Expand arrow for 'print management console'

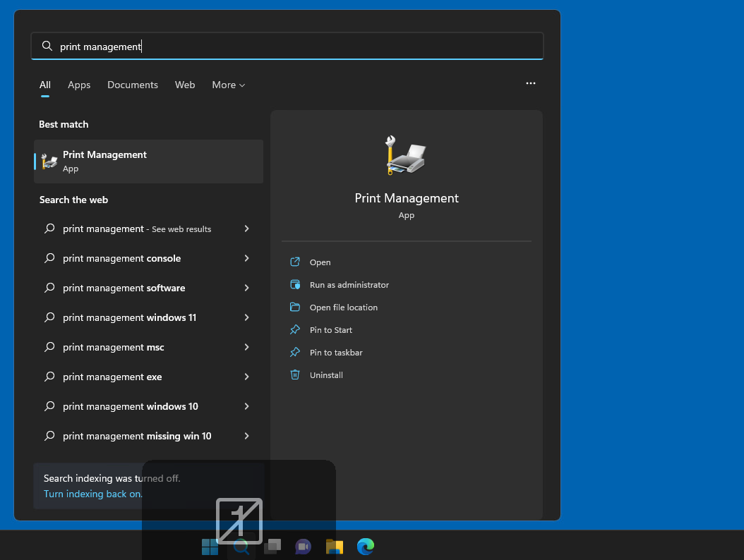point(247,258)
